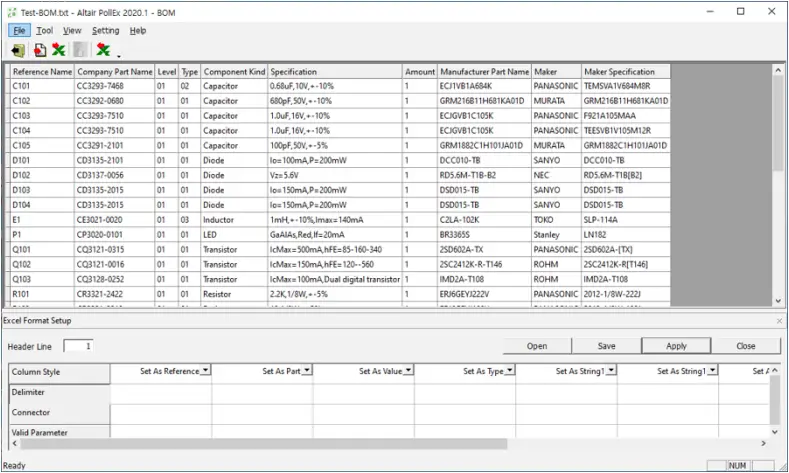
Task: Click the import file document icon
Action: point(40,50)
